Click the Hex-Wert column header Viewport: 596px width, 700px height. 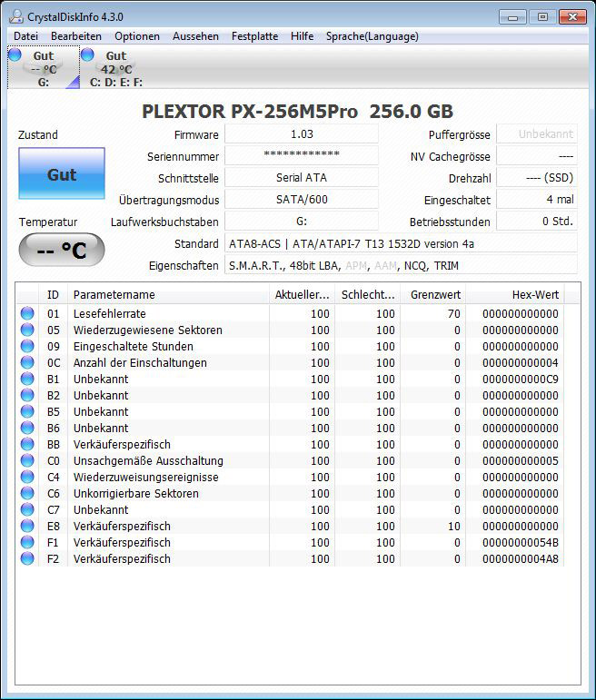coord(515,295)
